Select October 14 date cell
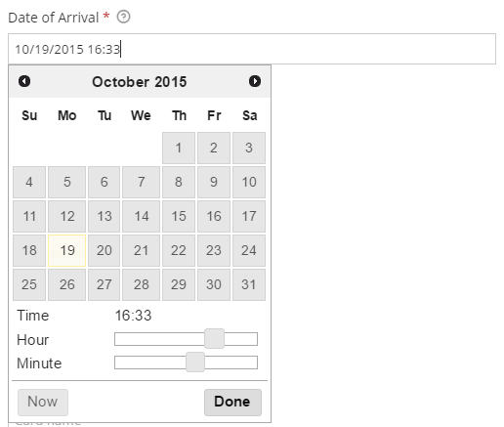504x427 pixels. (x=142, y=216)
